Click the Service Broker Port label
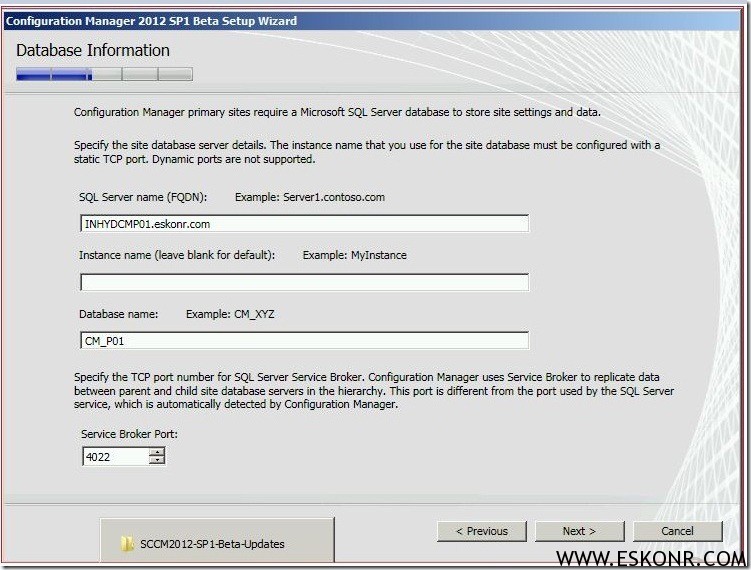 129,434
